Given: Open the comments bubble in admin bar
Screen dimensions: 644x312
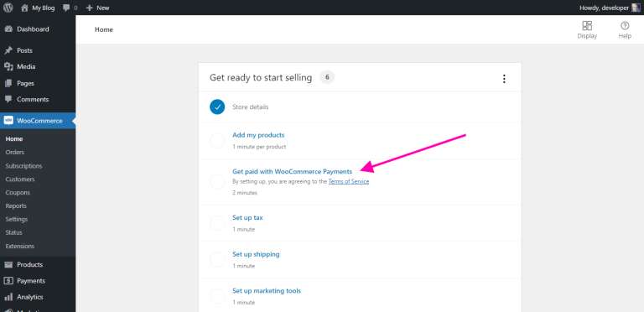Looking at the screenshot, I should click(x=70, y=8).
